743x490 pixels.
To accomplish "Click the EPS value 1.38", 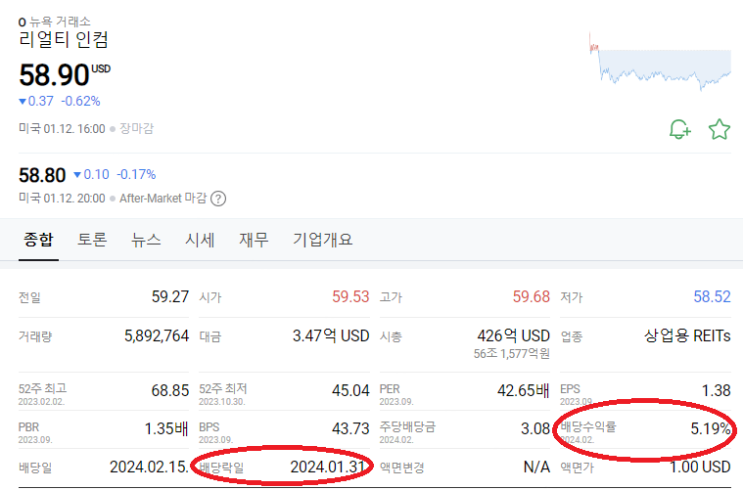I will (x=716, y=390).
